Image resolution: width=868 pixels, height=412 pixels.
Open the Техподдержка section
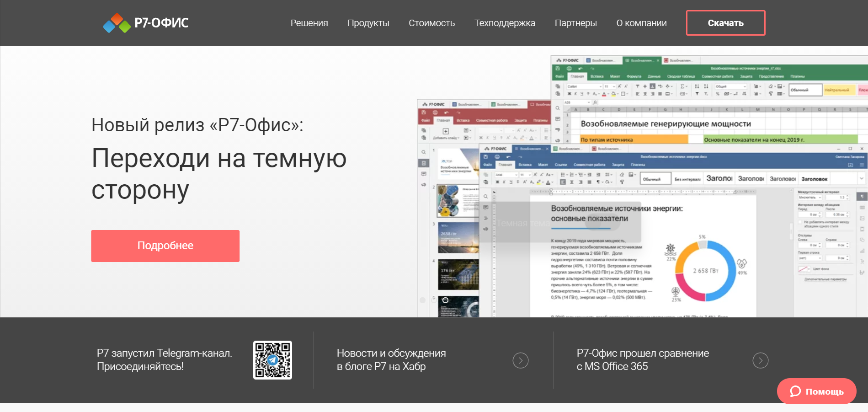(x=505, y=23)
